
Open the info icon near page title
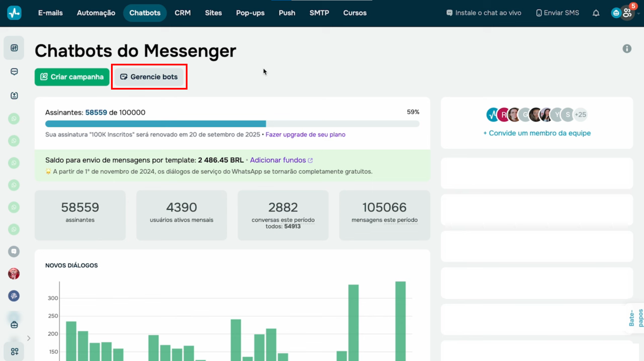coord(628,49)
